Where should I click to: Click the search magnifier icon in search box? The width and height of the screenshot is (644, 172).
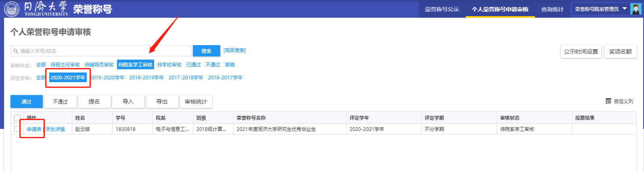tap(16, 51)
